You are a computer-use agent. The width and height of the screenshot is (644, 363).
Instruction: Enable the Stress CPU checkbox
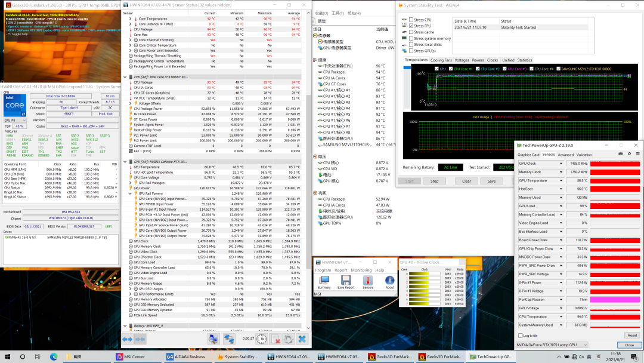[x=411, y=20]
